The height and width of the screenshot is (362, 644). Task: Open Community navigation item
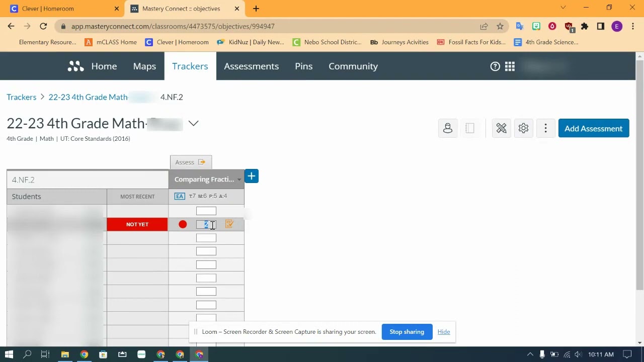(353, 66)
